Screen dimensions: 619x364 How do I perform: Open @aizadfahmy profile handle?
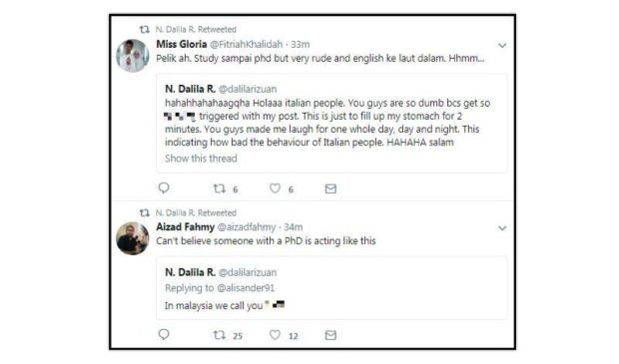(247, 227)
